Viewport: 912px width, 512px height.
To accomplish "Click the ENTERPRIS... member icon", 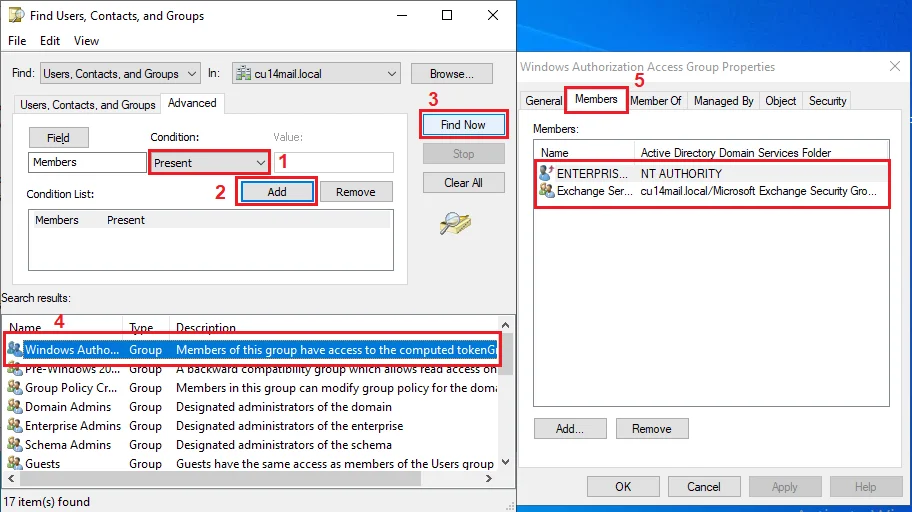I will 546,173.
